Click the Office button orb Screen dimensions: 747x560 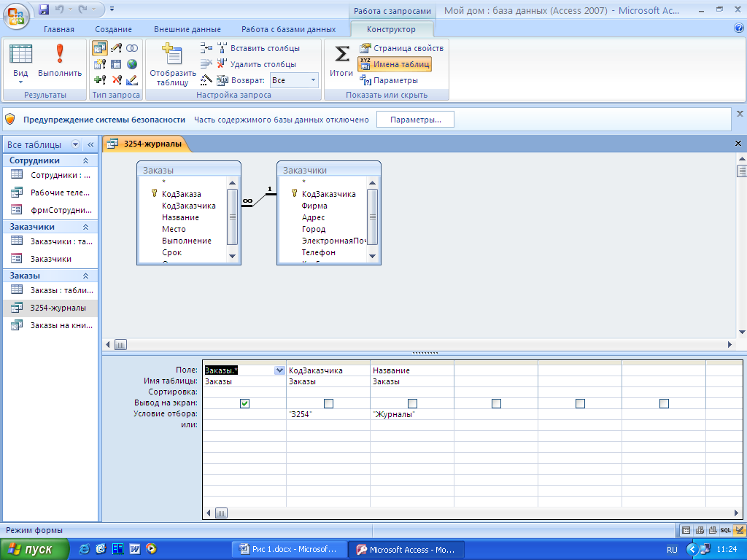click(x=16, y=16)
